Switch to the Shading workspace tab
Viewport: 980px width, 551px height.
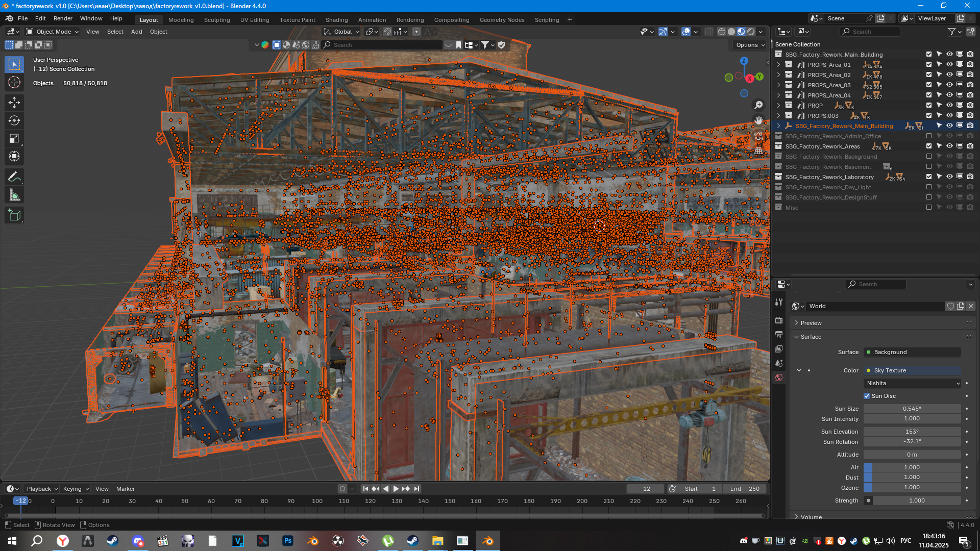[x=336, y=20]
